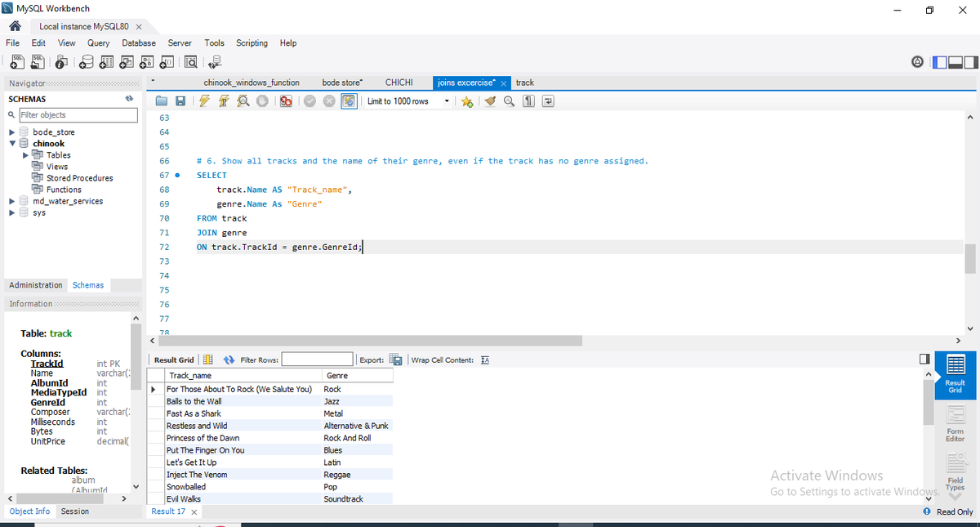The width and height of the screenshot is (980, 527).
Task: Toggle wrap cell content
Action: pos(484,360)
